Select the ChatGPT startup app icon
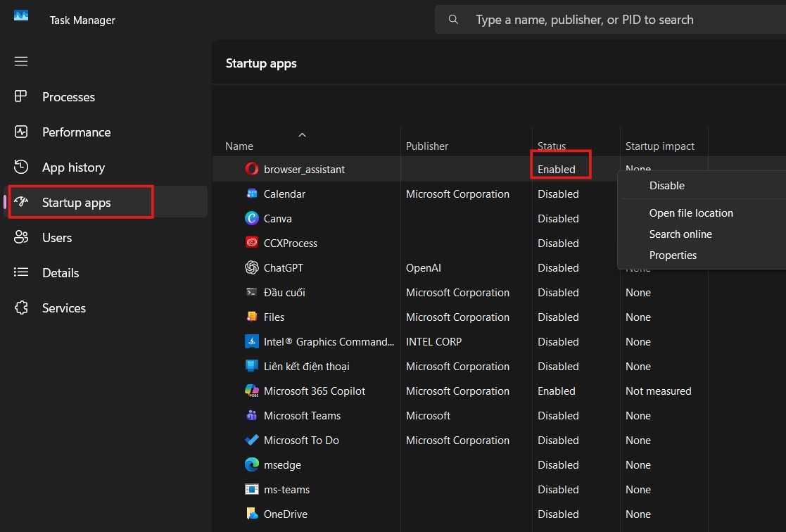The height and width of the screenshot is (532, 786). [x=251, y=267]
